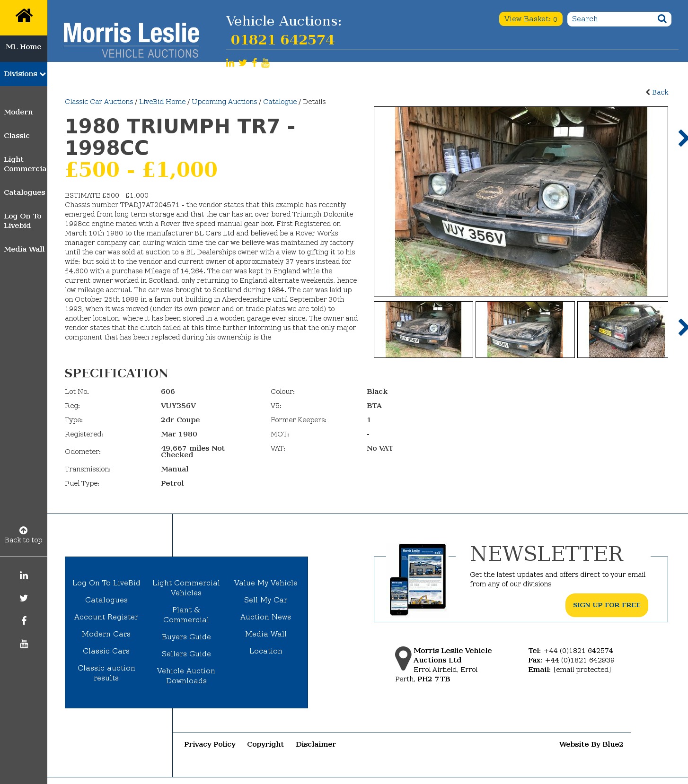This screenshot has height=784, width=688.
Task: Open LiveBid Home breadcrumb
Action: click(162, 102)
